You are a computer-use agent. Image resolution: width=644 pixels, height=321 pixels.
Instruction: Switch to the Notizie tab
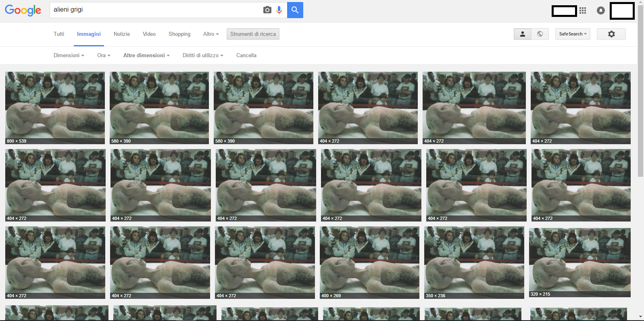click(121, 34)
